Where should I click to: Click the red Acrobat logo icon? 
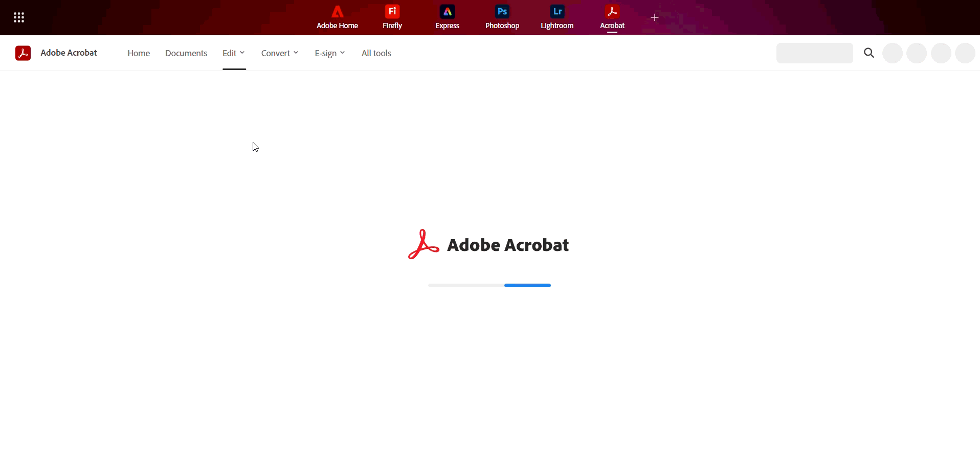23,53
